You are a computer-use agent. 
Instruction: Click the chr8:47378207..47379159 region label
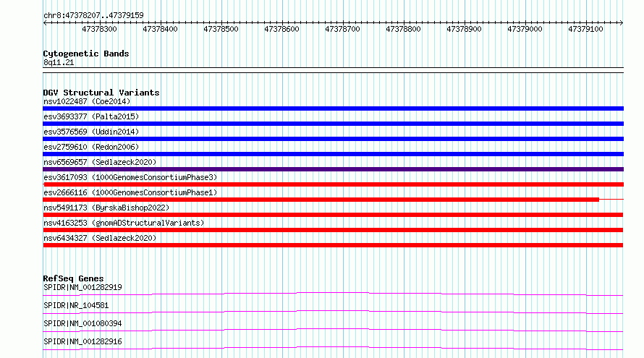pos(93,15)
